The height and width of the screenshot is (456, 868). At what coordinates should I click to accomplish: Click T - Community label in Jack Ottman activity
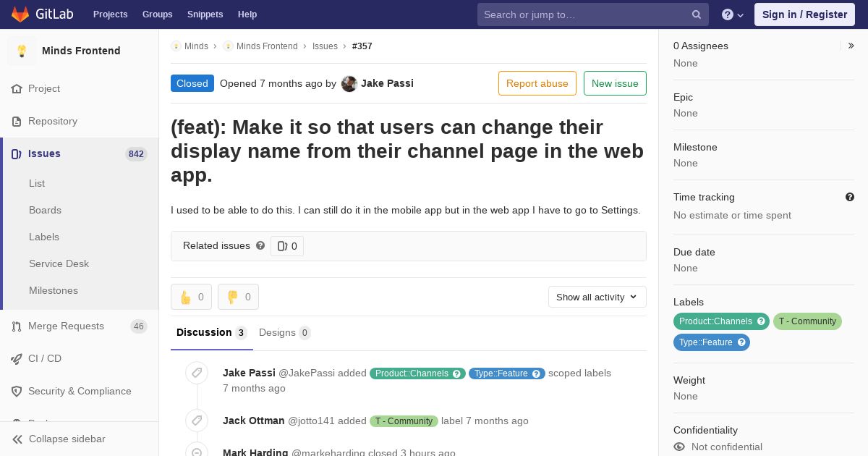tap(404, 421)
